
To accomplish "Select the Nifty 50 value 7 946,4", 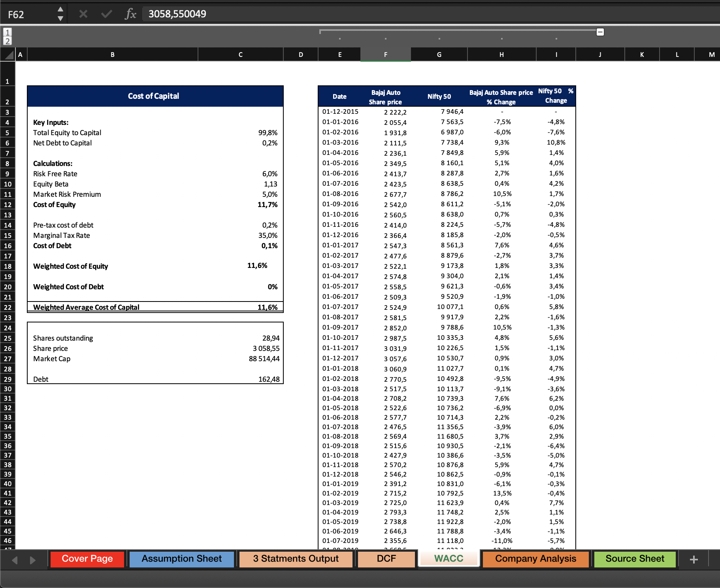I will coord(452,112).
